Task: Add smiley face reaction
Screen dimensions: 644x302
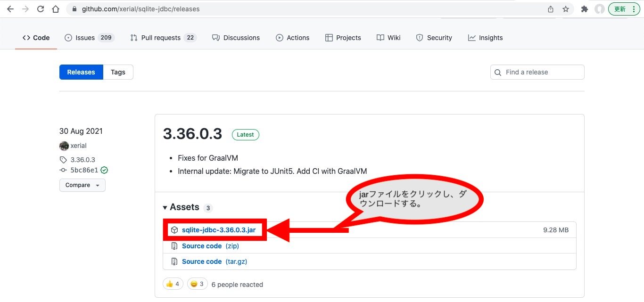Action: point(197,284)
